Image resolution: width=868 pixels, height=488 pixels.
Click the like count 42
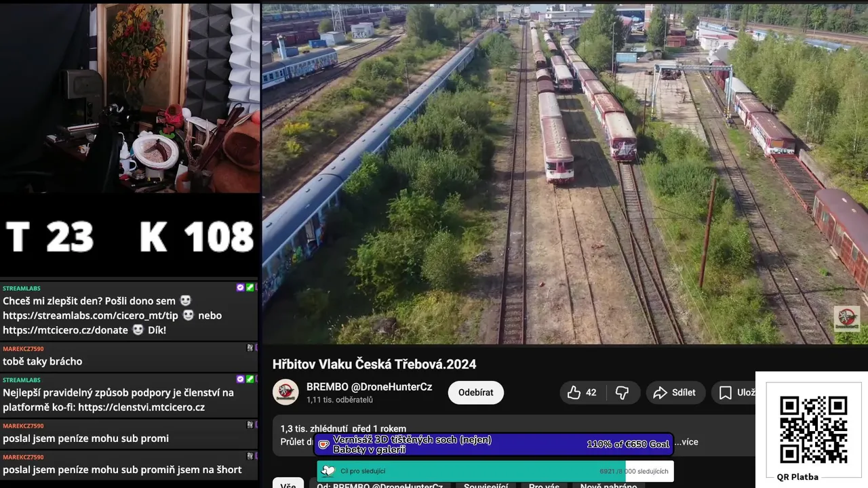point(591,392)
